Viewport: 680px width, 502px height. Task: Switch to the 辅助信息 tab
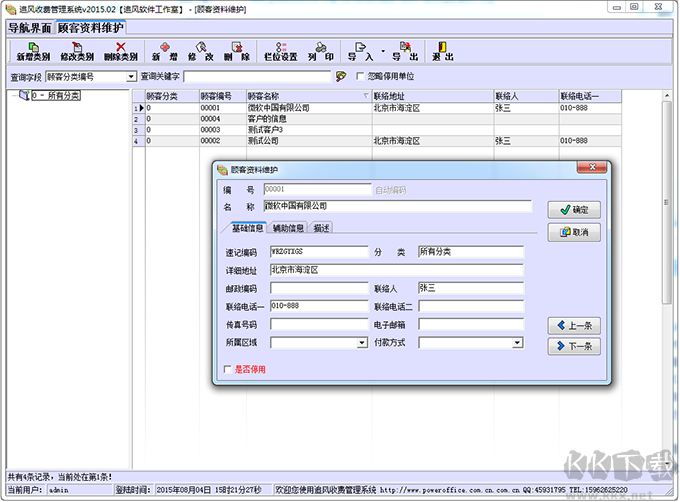pyautogui.click(x=288, y=228)
